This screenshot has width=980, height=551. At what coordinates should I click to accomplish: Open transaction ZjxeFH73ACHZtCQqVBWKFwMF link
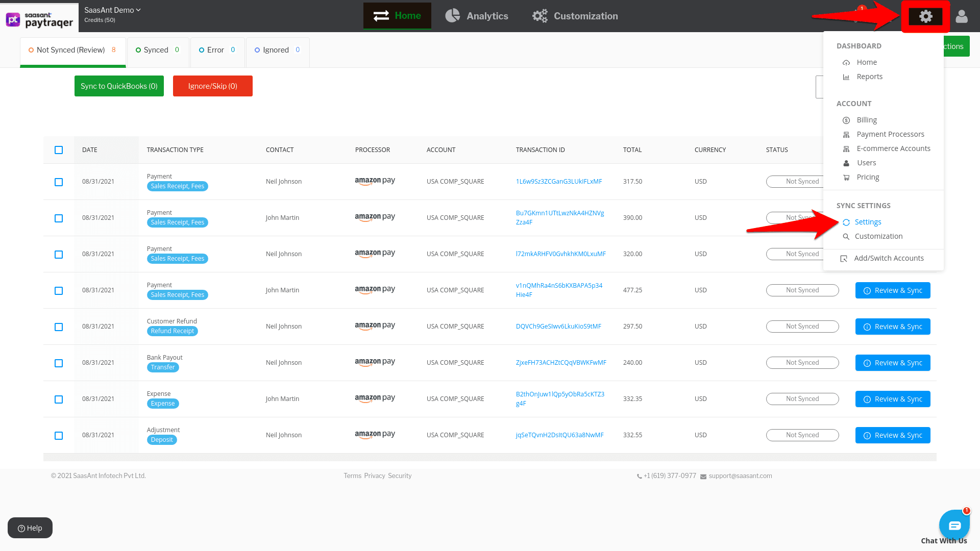tap(561, 363)
